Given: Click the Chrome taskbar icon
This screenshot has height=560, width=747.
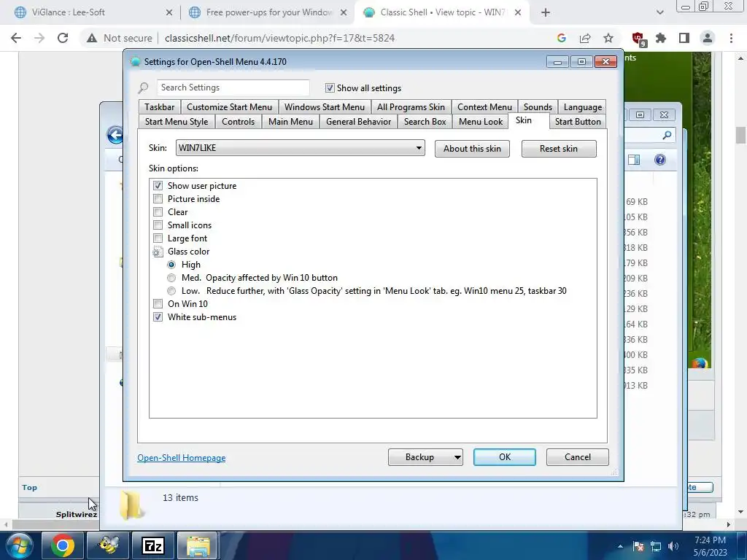Looking at the screenshot, I should point(63,545).
